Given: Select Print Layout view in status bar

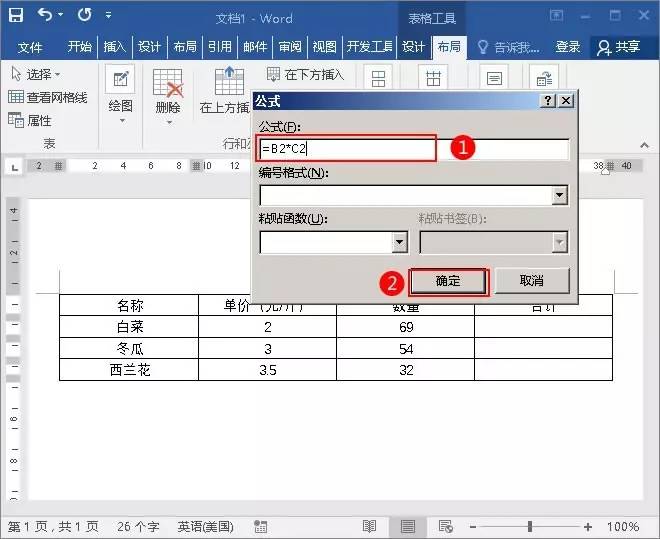Looking at the screenshot, I should [x=408, y=526].
